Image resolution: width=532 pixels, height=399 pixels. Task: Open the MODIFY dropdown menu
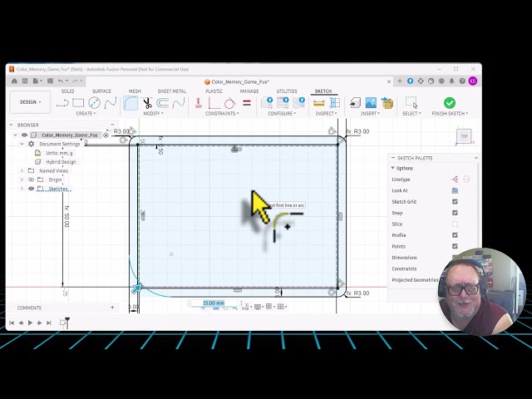pyautogui.click(x=153, y=113)
